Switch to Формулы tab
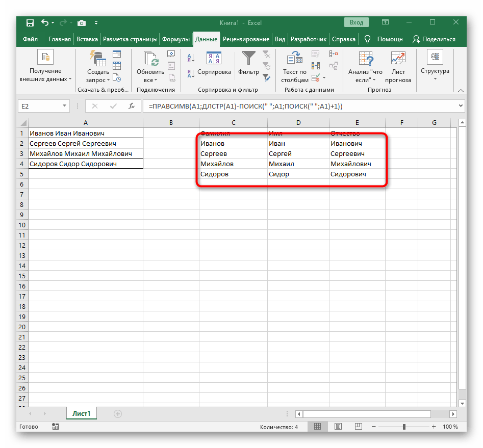The width and height of the screenshot is (483, 448). [176, 39]
